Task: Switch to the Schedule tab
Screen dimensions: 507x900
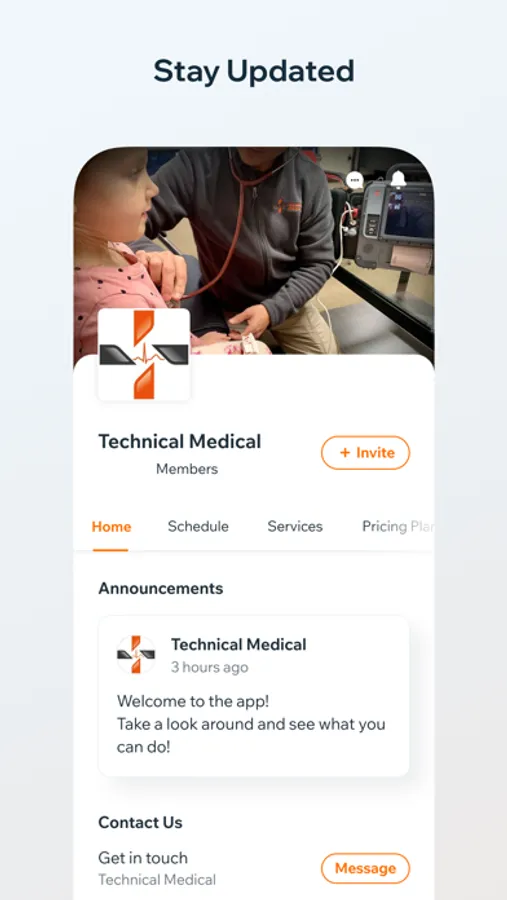Action: 198,527
